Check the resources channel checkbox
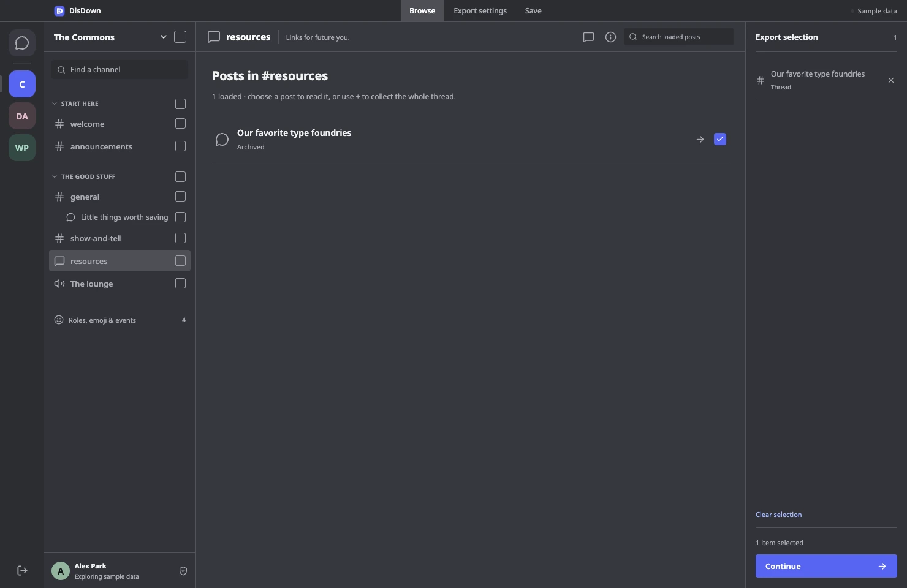 click(x=180, y=261)
